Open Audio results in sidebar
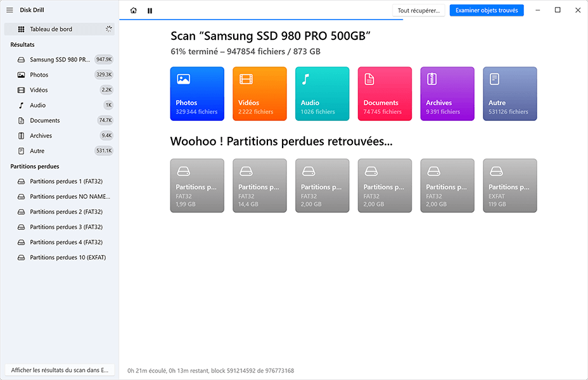This screenshot has height=380, width=588. pos(60,105)
